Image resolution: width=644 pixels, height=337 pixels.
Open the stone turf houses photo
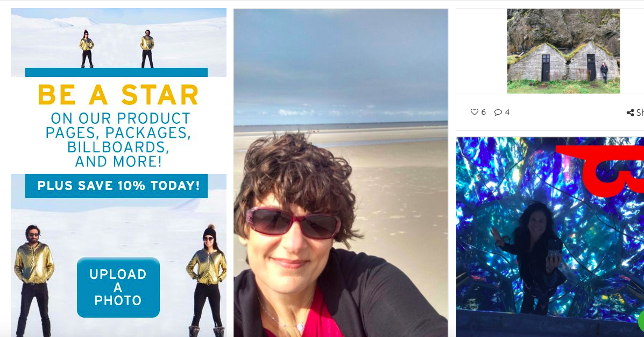[563, 51]
